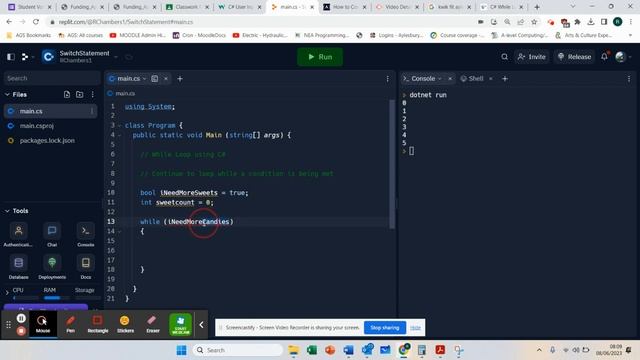
Task: Collapse the Tools section
Action: [x=7, y=211]
